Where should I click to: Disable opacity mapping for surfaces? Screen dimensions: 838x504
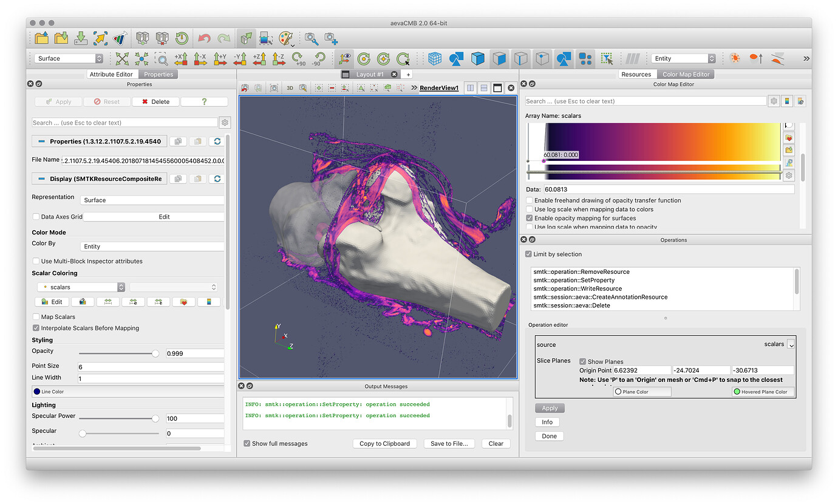[530, 218]
